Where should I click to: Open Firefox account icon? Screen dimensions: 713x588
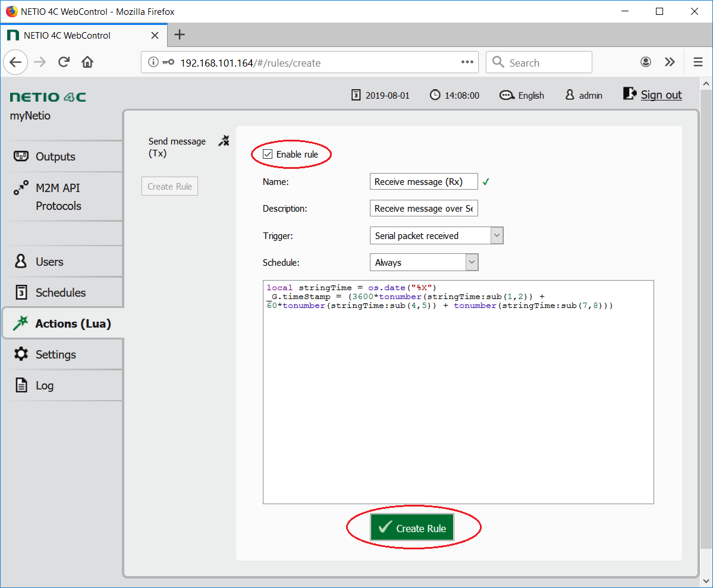tap(646, 62)
